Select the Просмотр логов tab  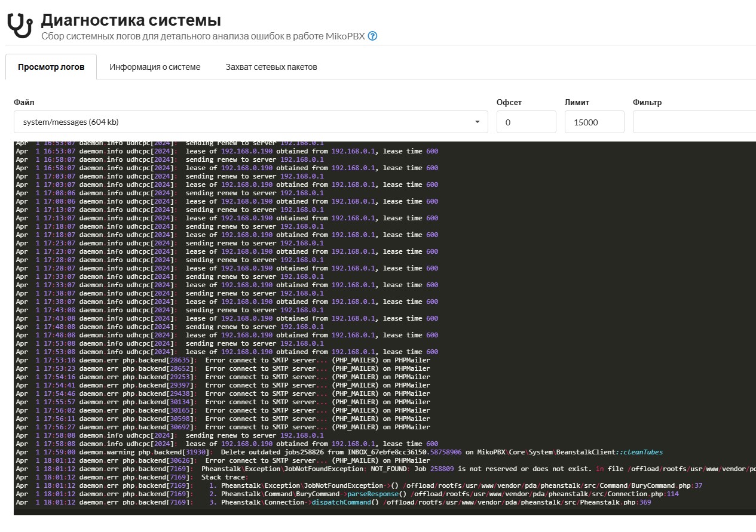point(51,67)
